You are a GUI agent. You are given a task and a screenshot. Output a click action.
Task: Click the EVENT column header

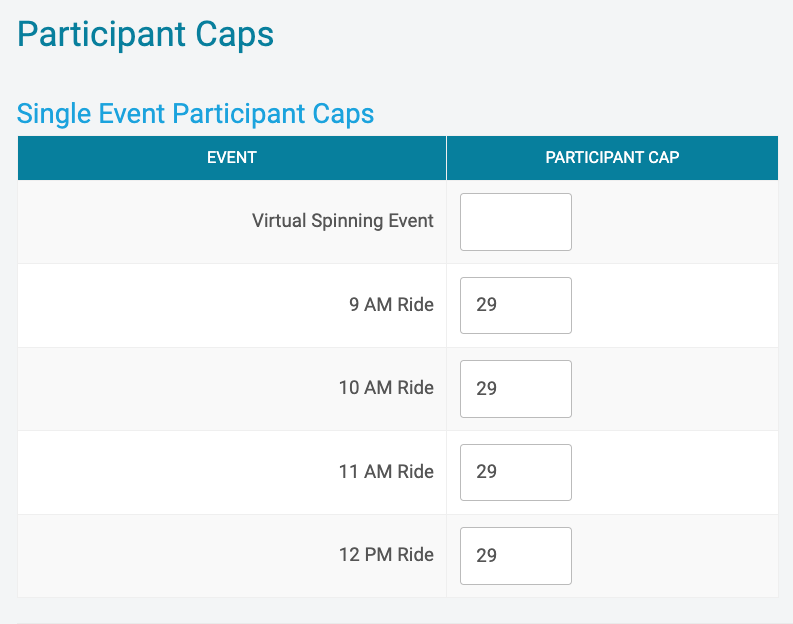[232, 158]
